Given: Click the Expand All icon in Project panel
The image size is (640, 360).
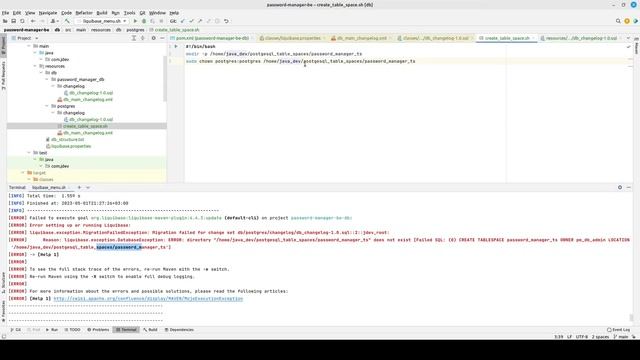Looking at the screenshot, I should pos(133,38).
